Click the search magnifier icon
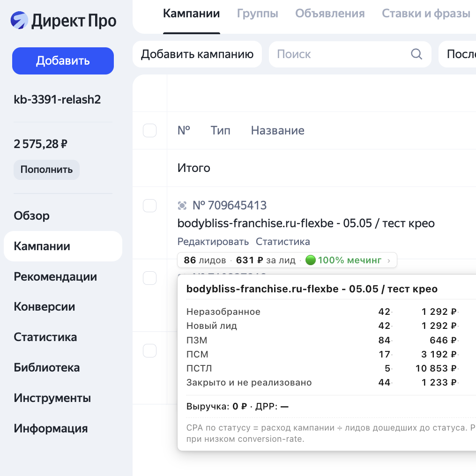 [x=416, y=54]
